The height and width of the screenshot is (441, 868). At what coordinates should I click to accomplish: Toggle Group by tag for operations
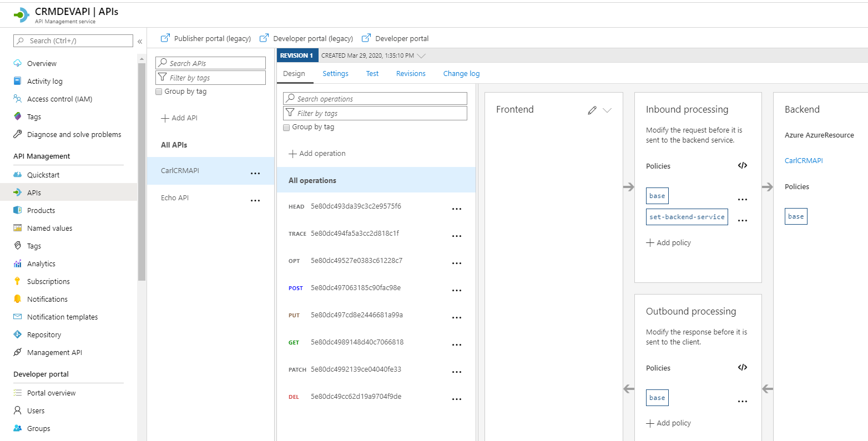286,127
